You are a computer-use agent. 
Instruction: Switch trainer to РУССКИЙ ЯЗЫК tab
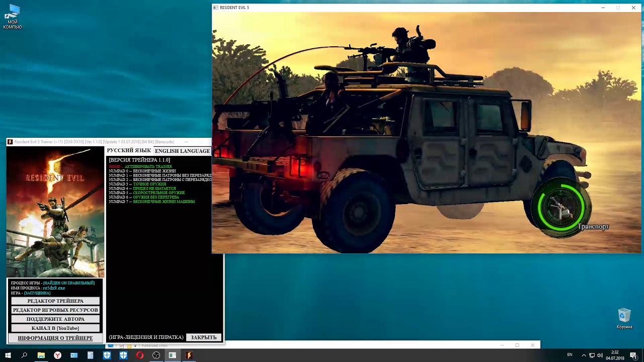tap(129, 151)
